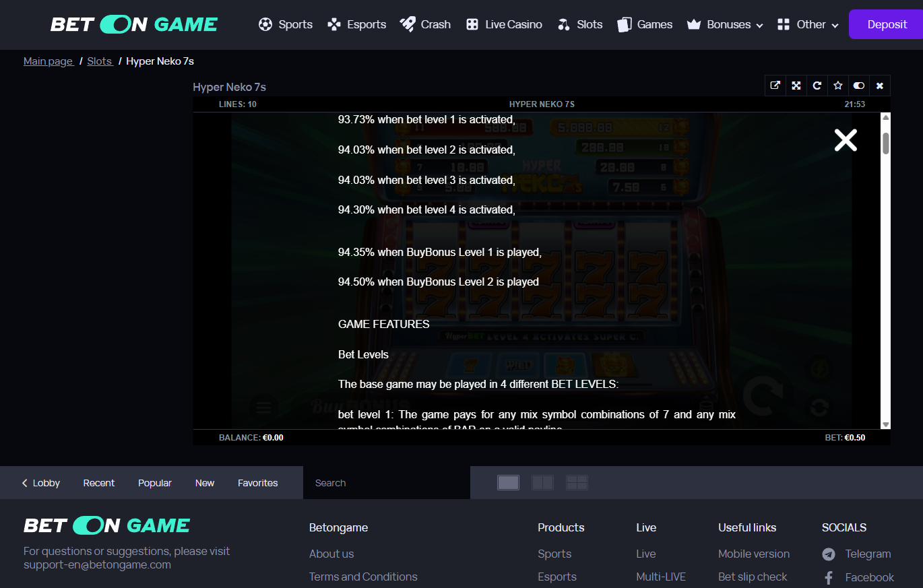Click the Live Casino dice icon
The height and width of the screenshot is (588, 923).
click(x=472, y=24)
